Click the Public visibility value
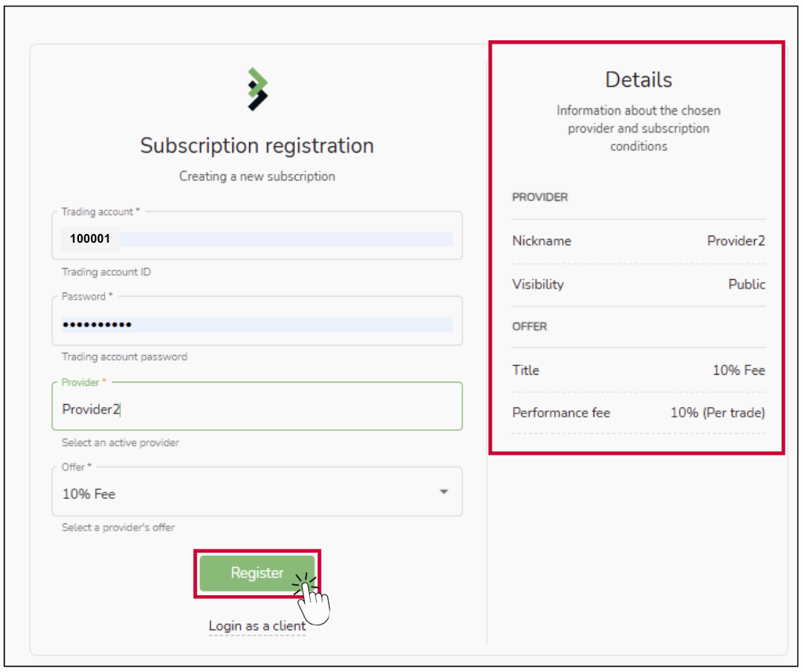 tap(747, 285)
